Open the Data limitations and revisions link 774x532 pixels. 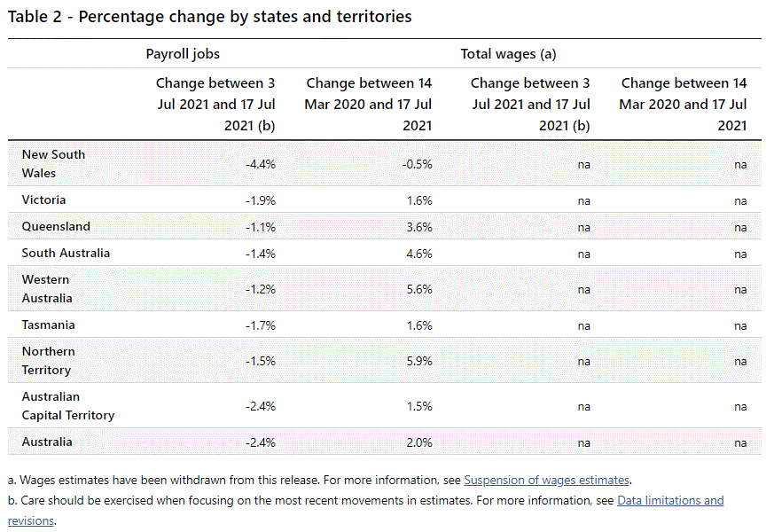pyautogui.click(x=669, y=500)
